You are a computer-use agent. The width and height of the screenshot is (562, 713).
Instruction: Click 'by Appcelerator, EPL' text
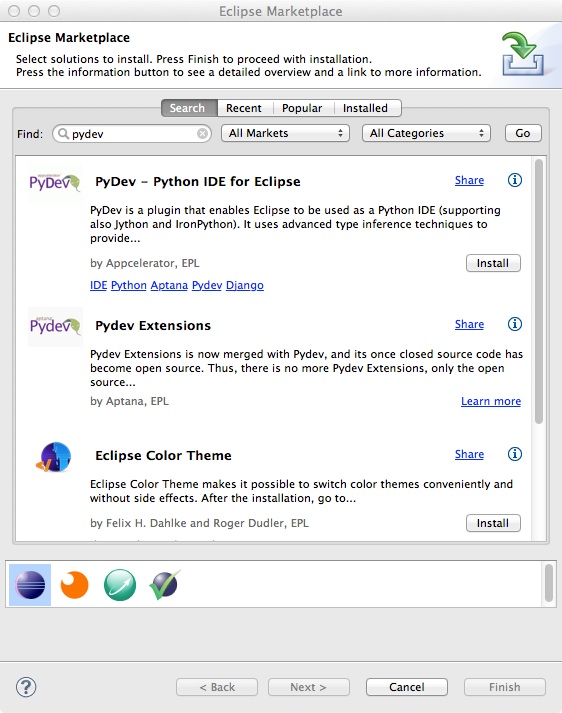[x=145, y=263]
